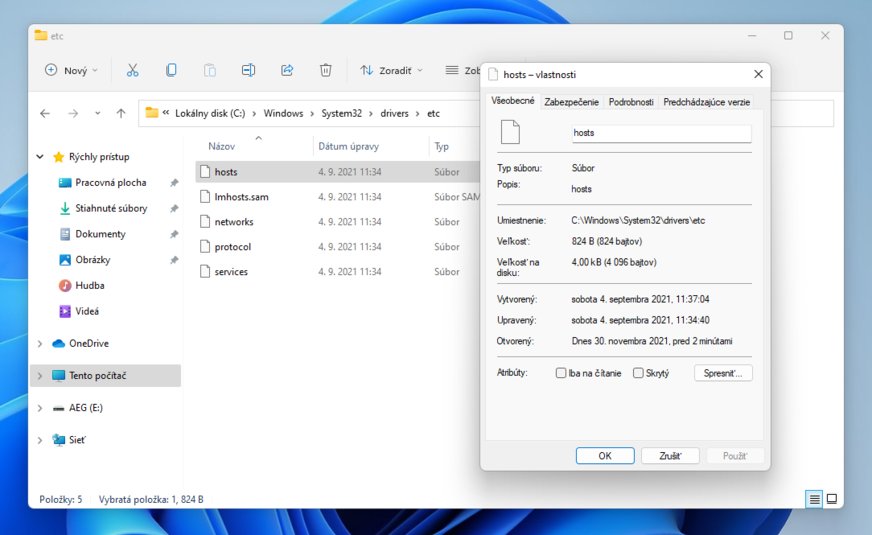The image size is (872, 535).
Task: Enable the 'Iba na čítanie' checkbox
Action: tap(561, 373)
